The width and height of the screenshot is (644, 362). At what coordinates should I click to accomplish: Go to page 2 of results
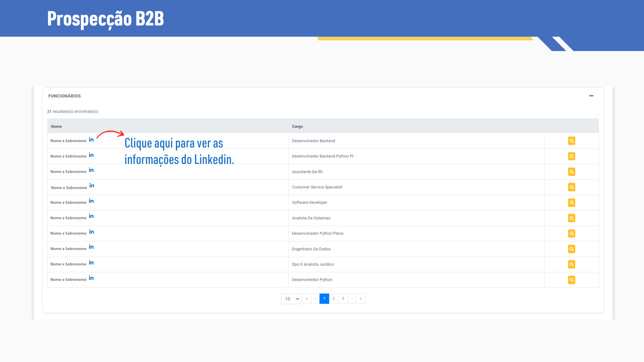pos(334,299)
